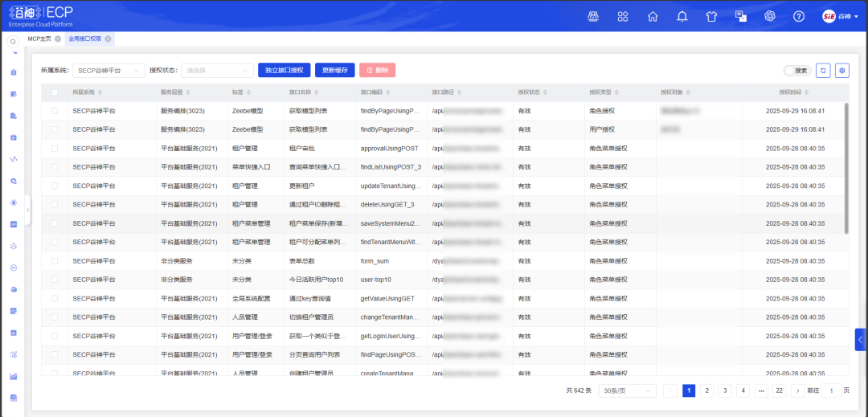This screenshot has width=868, height=417.
Task: Switch to the MCP主页 tab
Action: [39, 39]
